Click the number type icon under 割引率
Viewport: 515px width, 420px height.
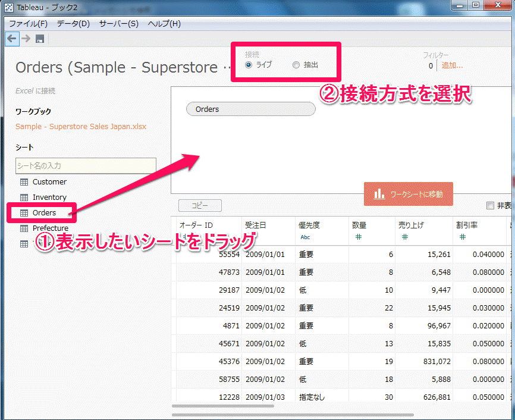coord(463,237)
